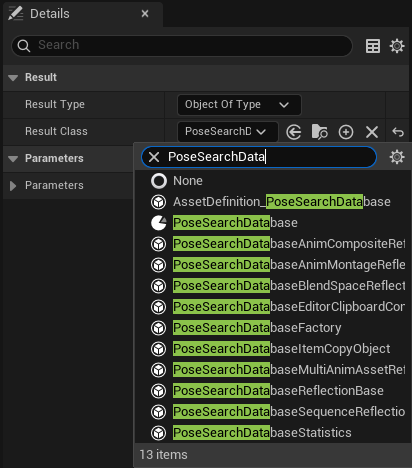Collapse the Parameters category header

(13, 159)
